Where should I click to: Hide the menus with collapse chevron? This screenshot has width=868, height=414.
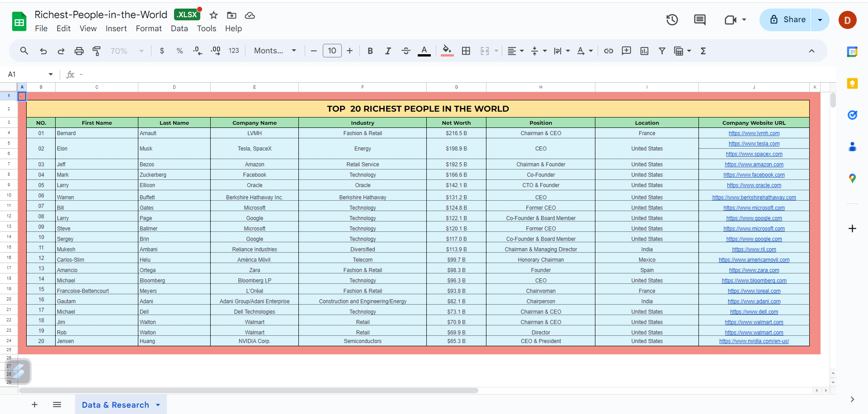(x=812, y=51)
